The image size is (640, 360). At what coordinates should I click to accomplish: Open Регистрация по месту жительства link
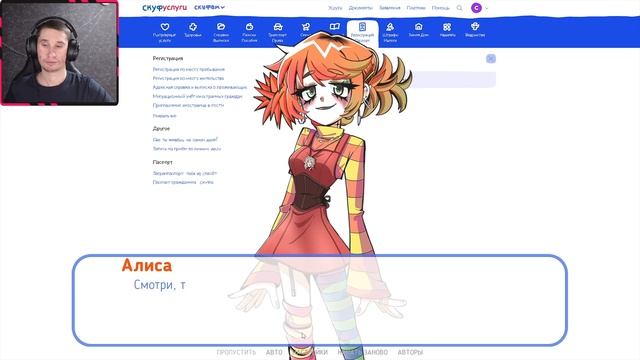pyautogui.click(x=188, y=78)
